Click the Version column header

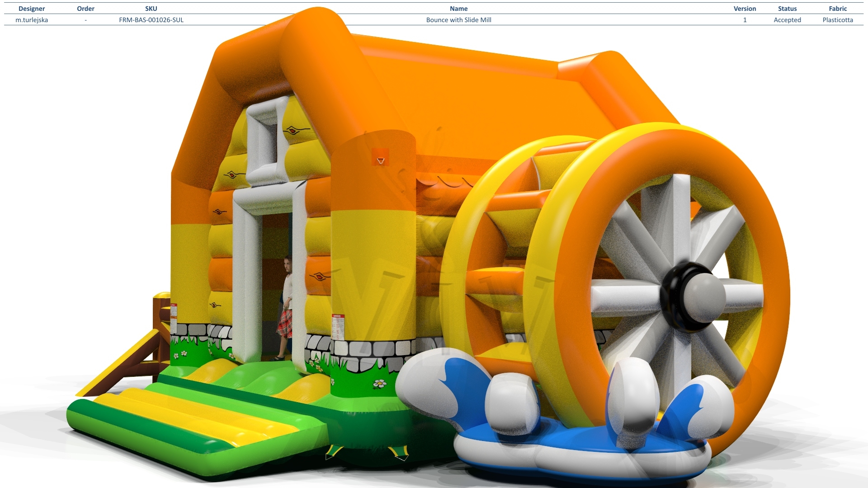click(x=745, y=9)
